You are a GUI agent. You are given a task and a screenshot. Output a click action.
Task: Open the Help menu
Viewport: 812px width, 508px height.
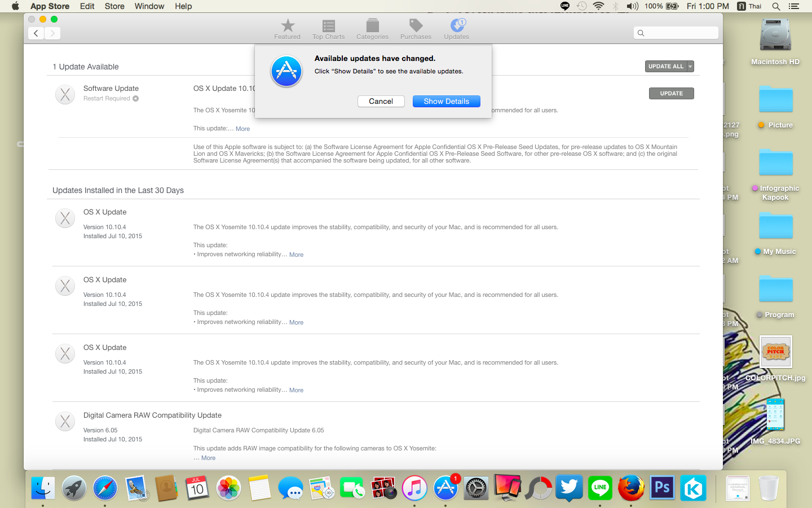coord(183,6)
